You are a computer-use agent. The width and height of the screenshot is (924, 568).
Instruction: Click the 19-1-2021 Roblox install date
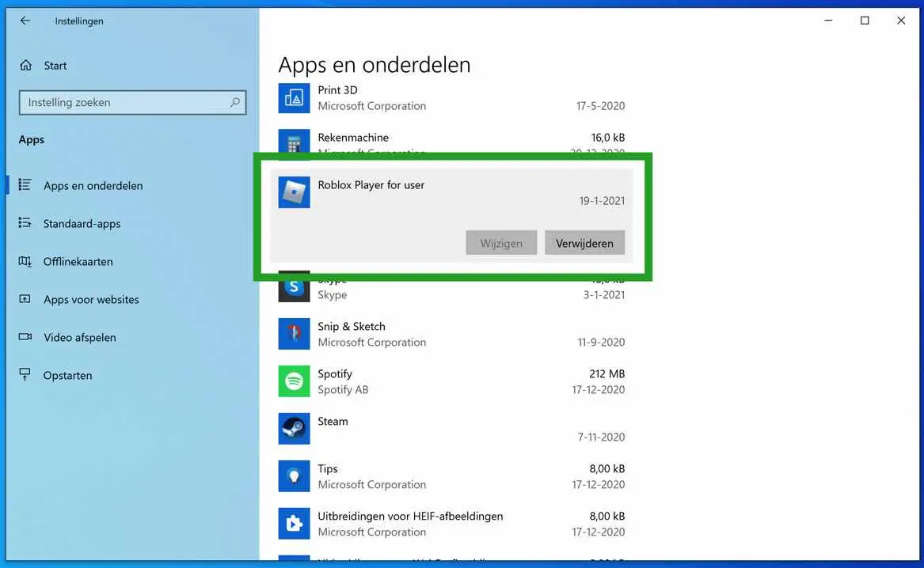pos(602,201)
